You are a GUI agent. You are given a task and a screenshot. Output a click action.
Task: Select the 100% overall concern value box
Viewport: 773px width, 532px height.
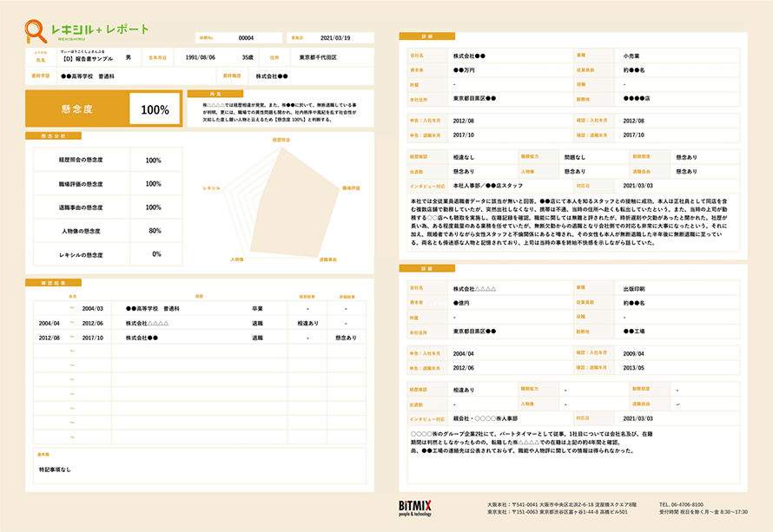pos(155,110)
